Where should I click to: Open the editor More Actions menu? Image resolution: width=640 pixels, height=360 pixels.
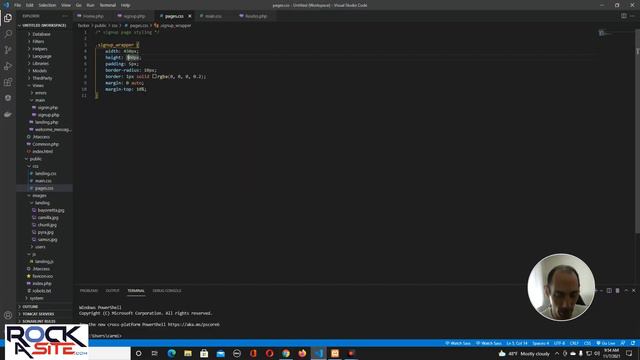tap(633, 16)
